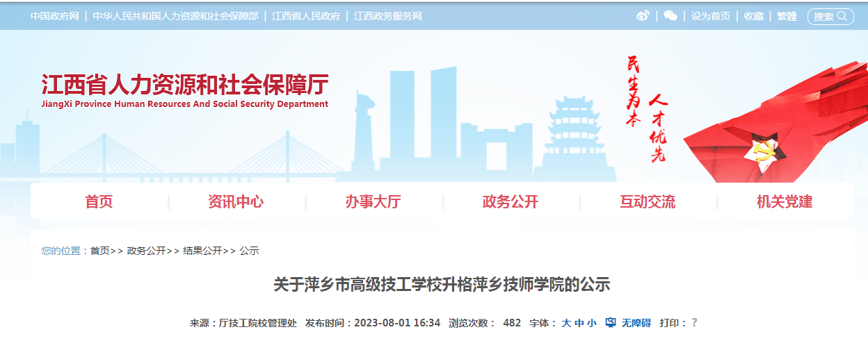Click the article title 关于萍乡市高级技工学校升格萍乡技师学院的公示
This screenshot has height=341, width=868.
click(442, 284)
